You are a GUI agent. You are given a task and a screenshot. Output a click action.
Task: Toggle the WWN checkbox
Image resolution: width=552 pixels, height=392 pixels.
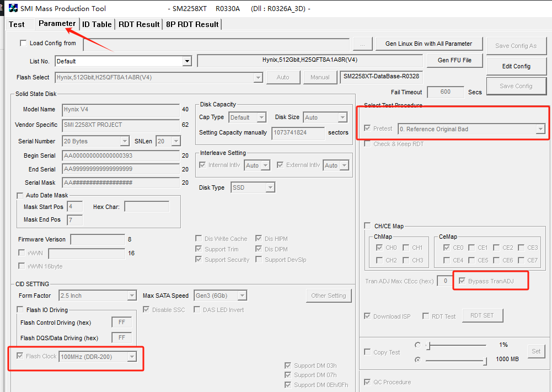(22, 253)
